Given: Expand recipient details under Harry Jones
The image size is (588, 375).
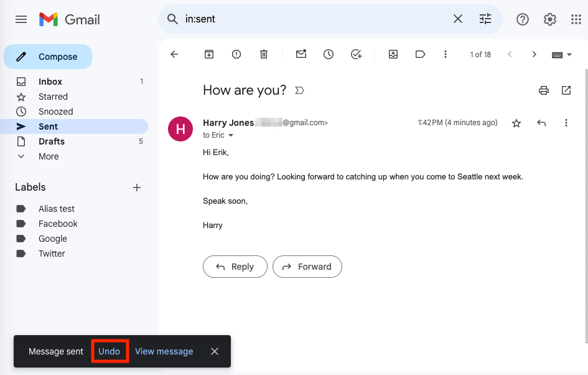Looking at the screenshot, I should (x=230, y=135).
